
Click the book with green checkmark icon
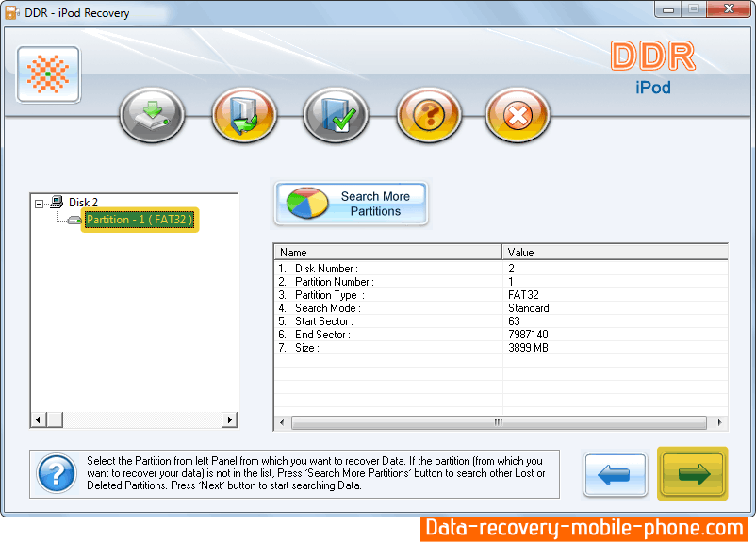pos(336,116)
